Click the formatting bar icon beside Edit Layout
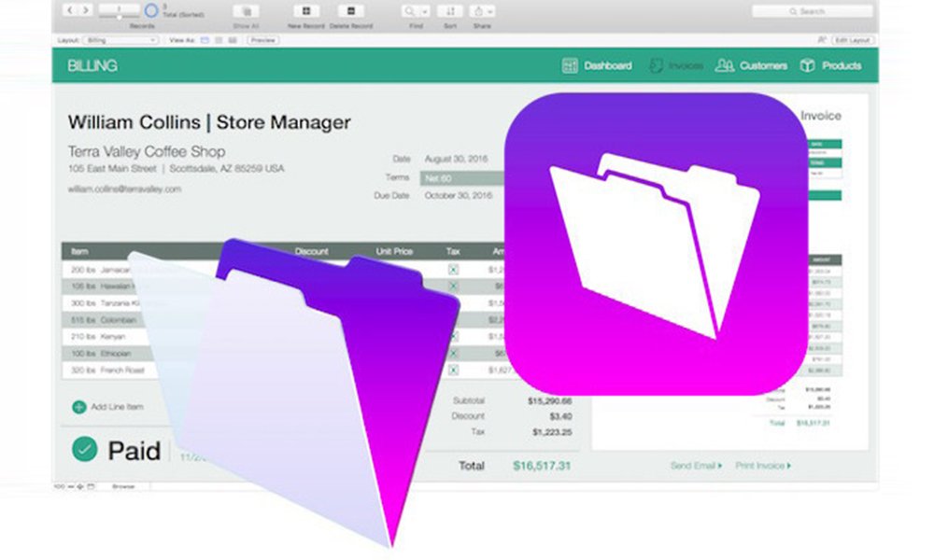Viewport: 934px width, 560px height. (x=822, y=40)
